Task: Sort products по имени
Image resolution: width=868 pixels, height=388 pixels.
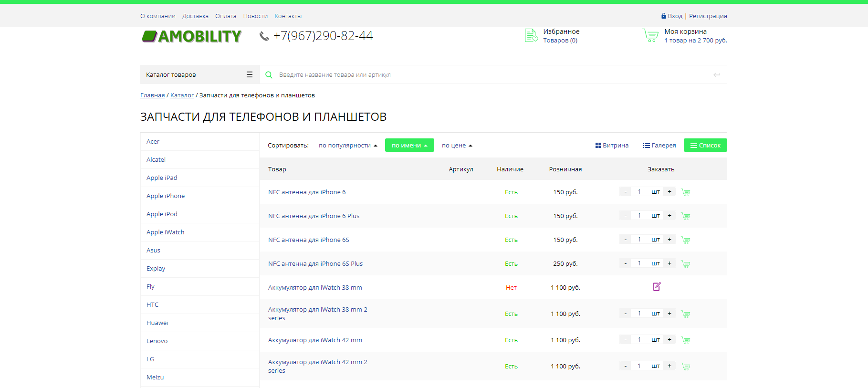Action: point(409,145)
